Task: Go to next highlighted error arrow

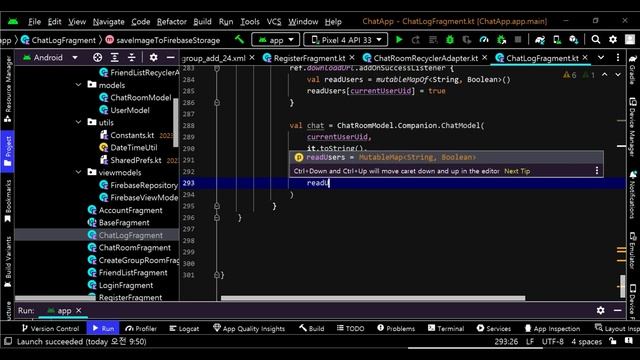Action: click(x=618, y=75)
